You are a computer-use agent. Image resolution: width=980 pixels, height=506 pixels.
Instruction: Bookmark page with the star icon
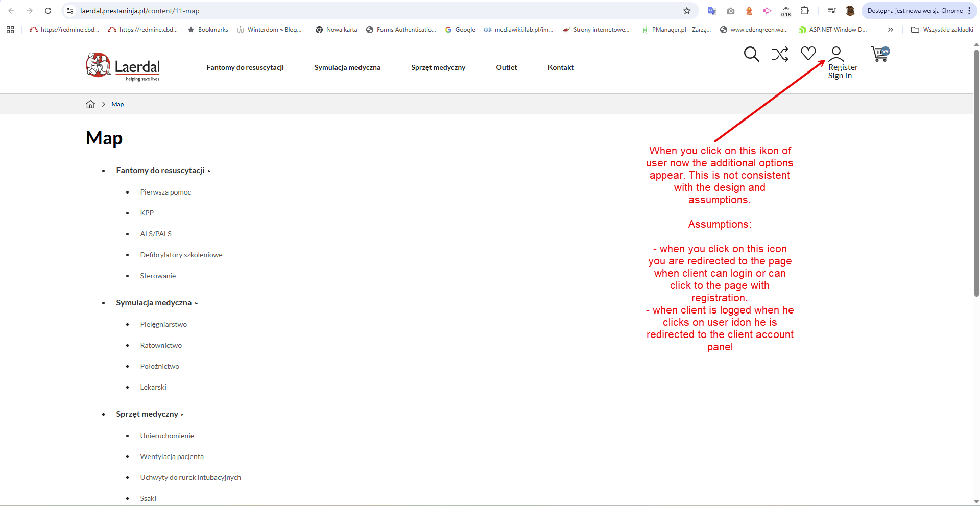tap(687, 11)
